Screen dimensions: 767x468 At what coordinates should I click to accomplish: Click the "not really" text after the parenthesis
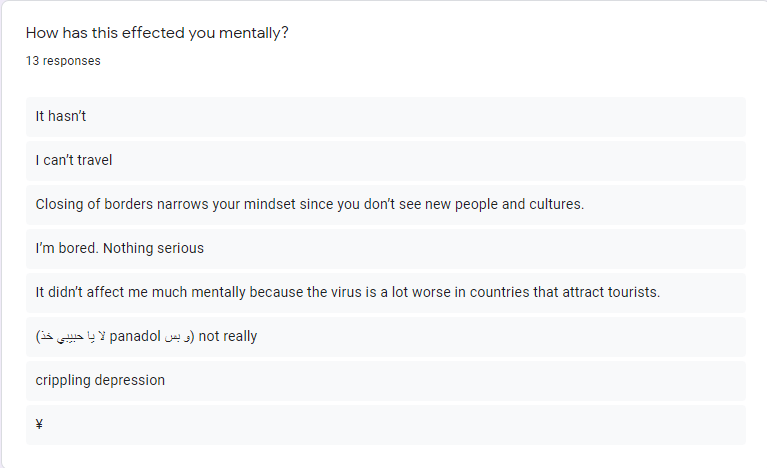tap(228, 336)
